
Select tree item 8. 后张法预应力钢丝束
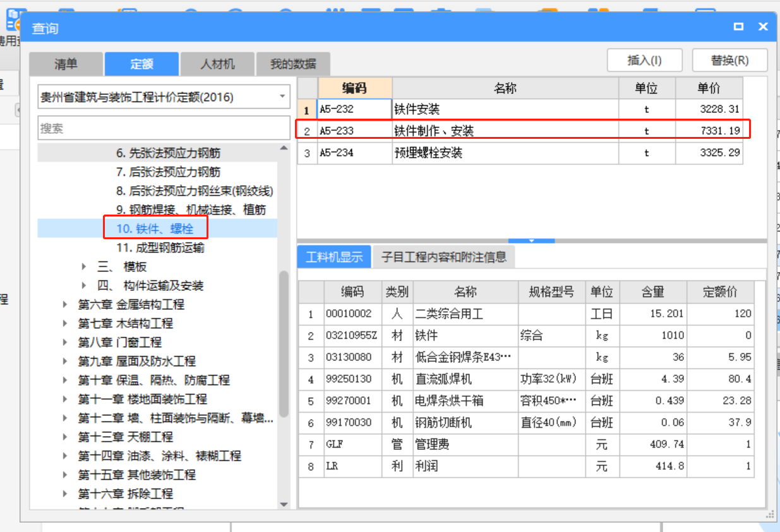[195, 191]
